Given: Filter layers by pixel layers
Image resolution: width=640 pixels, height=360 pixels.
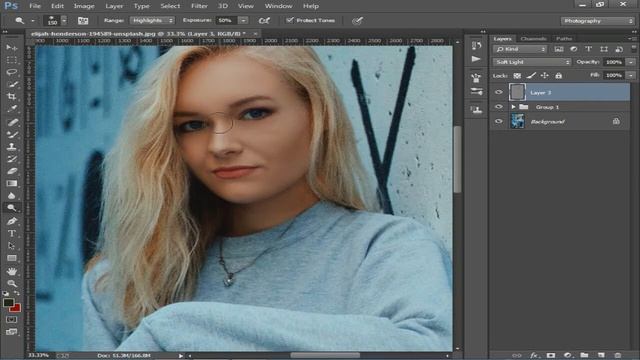Looking at the screenshot, I should [x=558, y=49].
